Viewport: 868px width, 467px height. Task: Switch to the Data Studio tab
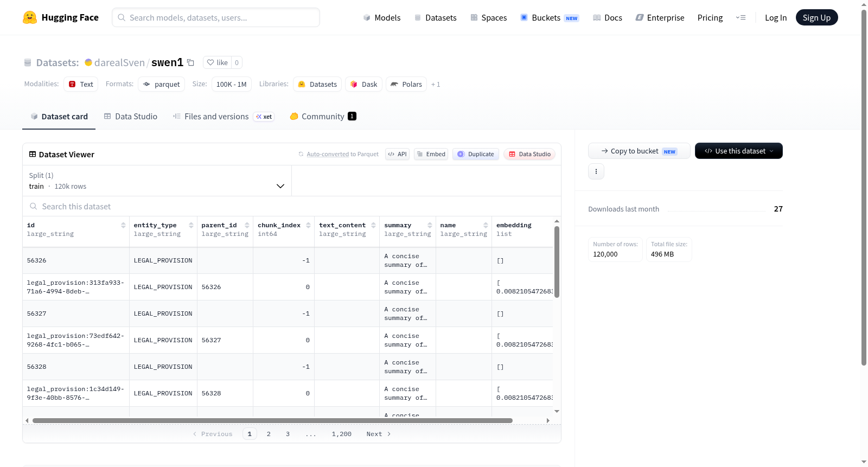point(131,117)
